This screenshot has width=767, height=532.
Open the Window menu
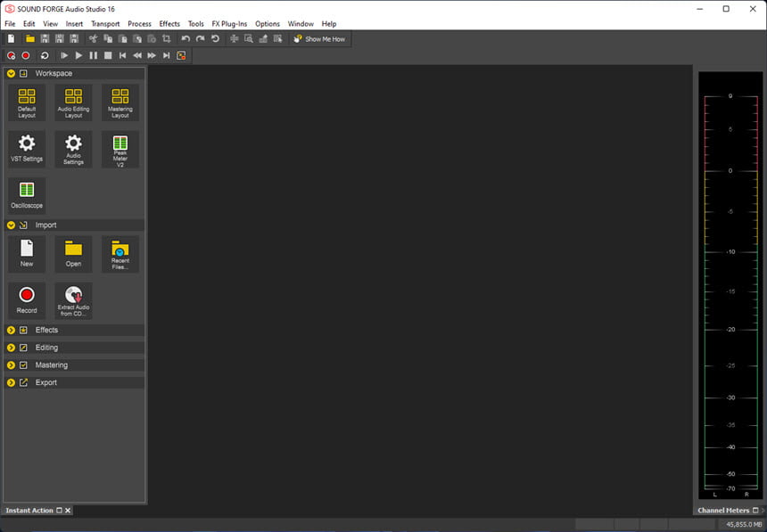point(301,23)
